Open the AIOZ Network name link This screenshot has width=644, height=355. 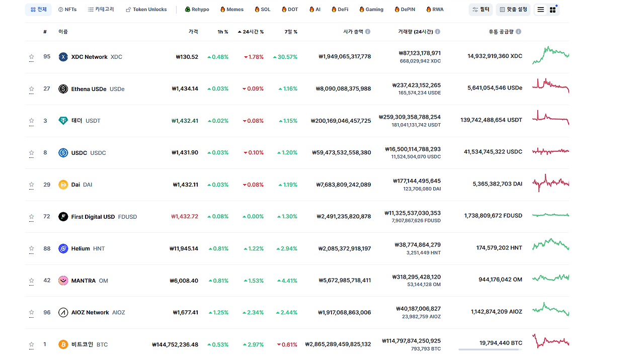(x=91, y=312)
